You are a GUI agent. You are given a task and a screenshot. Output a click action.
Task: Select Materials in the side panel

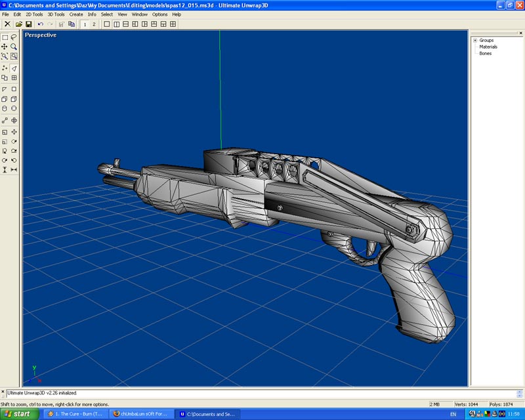(488, 47)
